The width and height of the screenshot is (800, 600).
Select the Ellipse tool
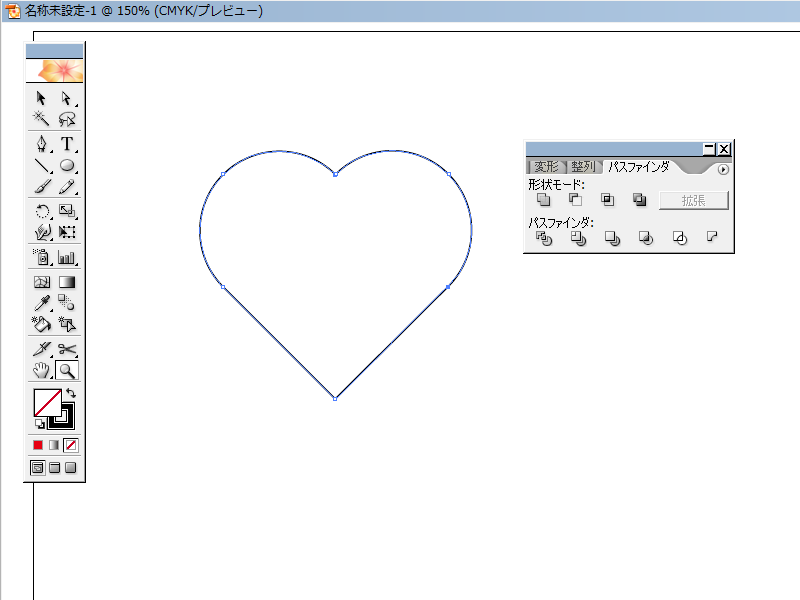point(66,163)
